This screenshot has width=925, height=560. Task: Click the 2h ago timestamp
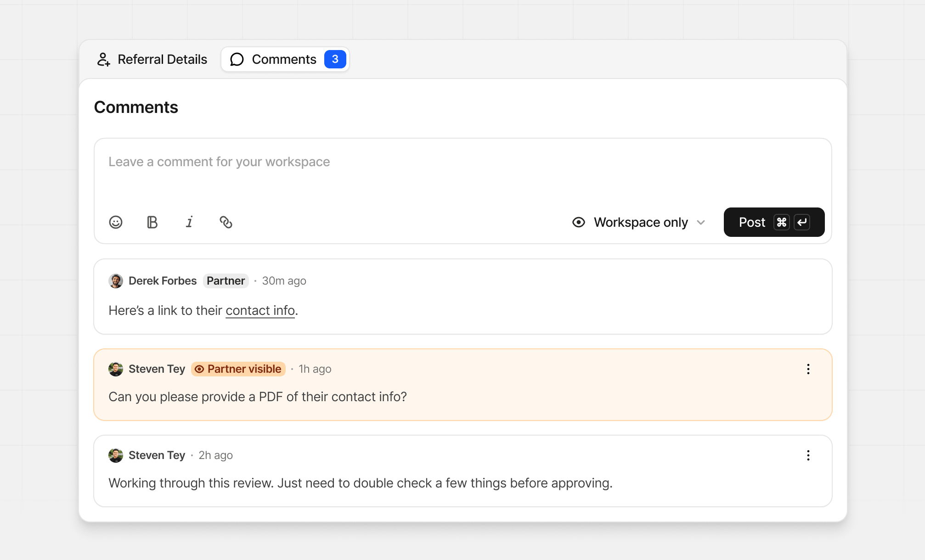click(x=216, y=455)
